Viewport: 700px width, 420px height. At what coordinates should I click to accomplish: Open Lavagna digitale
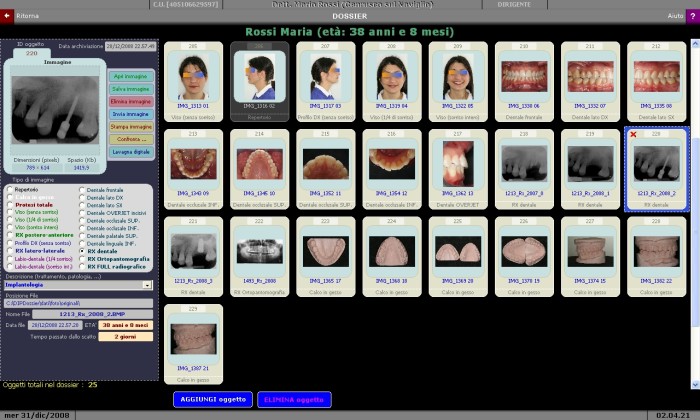(131, 152)
